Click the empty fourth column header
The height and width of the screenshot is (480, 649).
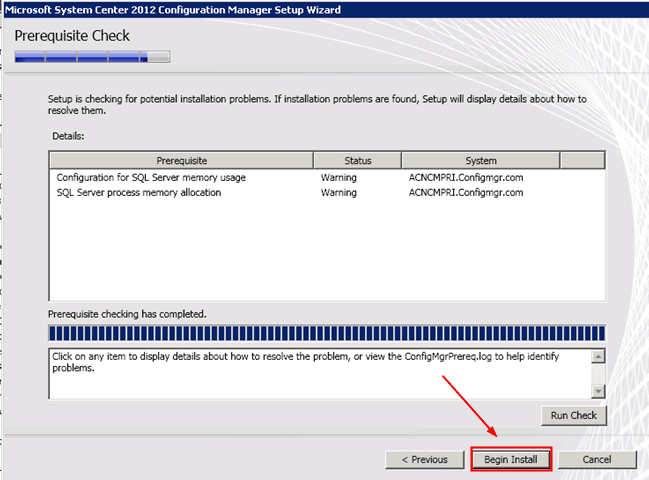click(582, 161)
